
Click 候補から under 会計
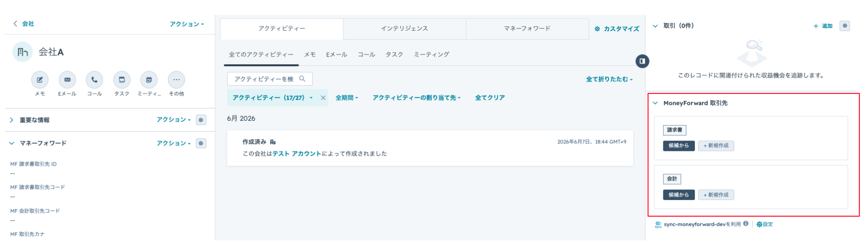(678, 195)
